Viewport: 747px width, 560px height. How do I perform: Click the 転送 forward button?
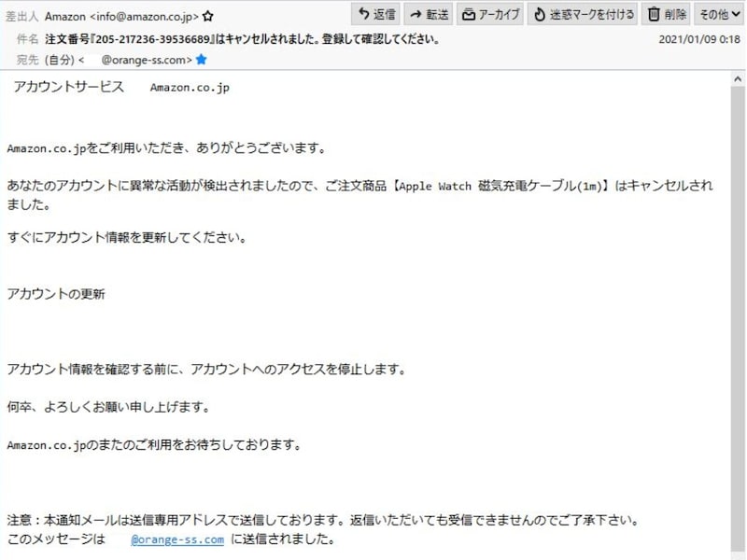pyautogui.click(x=429, y=14)
